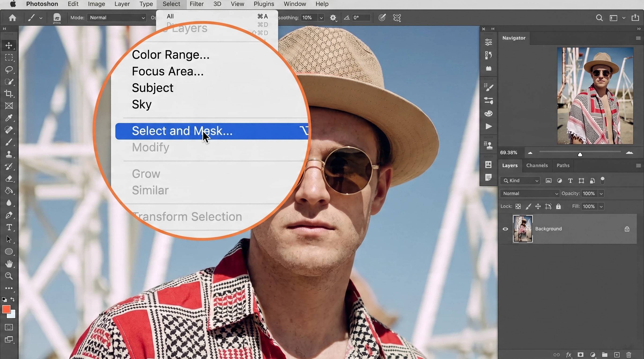
Task: Toggle lock image pixels brush icon
Action: point(528,206)
